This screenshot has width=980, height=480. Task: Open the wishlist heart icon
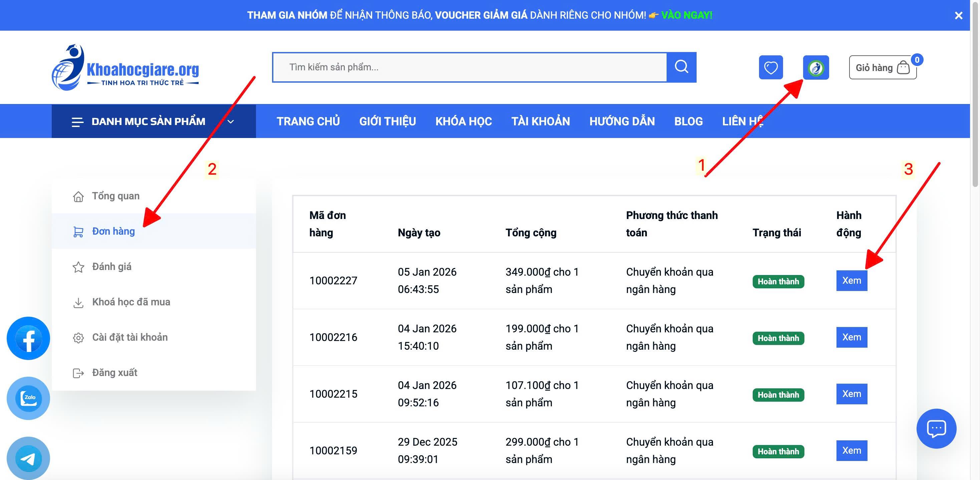tap(771, 68)
